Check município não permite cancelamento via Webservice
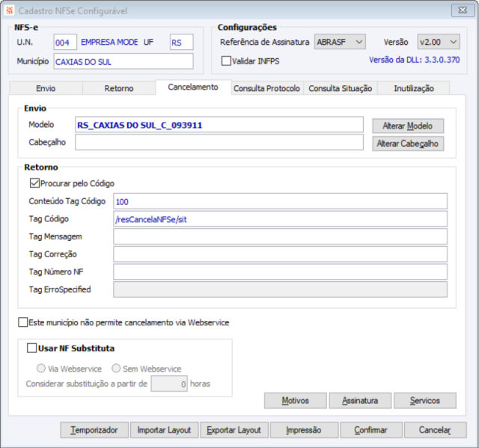This screenshot has width=479, height=448. click(22, 322)
